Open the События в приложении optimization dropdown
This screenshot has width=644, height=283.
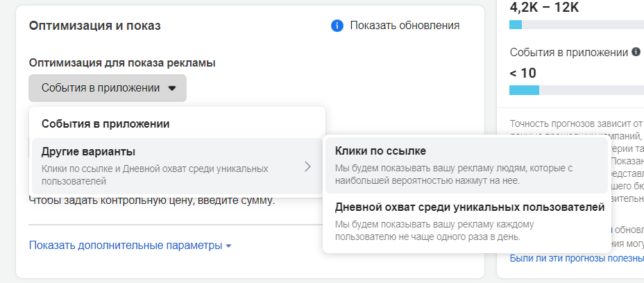pos(108,88)
